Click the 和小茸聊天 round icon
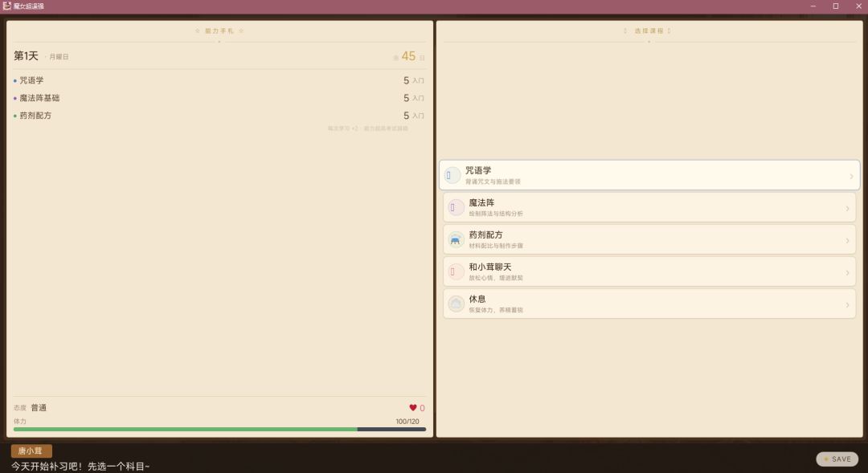 click(x=456, y=271)
